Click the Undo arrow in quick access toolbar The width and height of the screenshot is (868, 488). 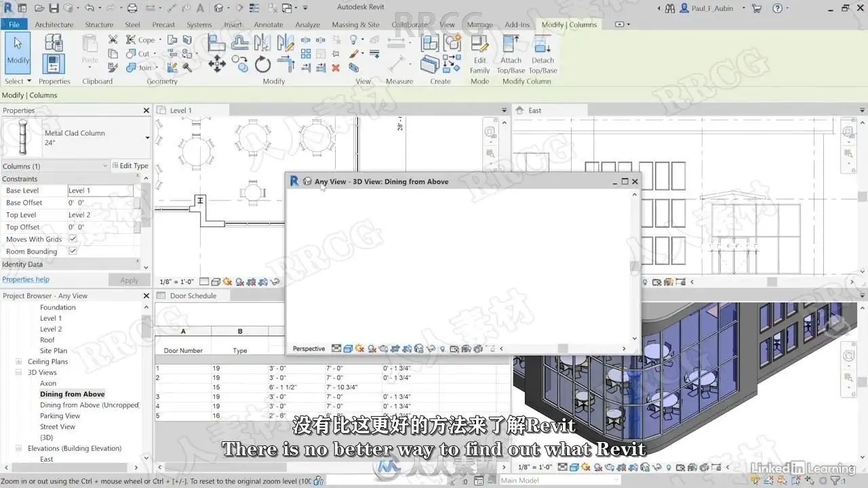click(90, 8)
